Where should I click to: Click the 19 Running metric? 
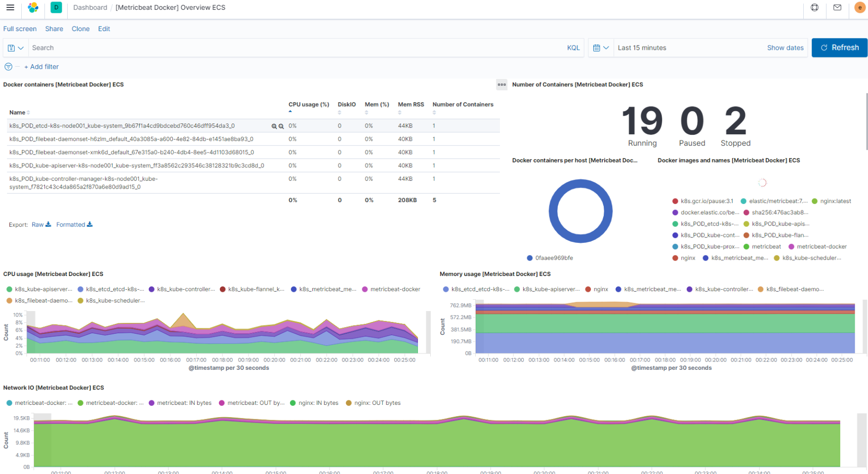point(642,126)
